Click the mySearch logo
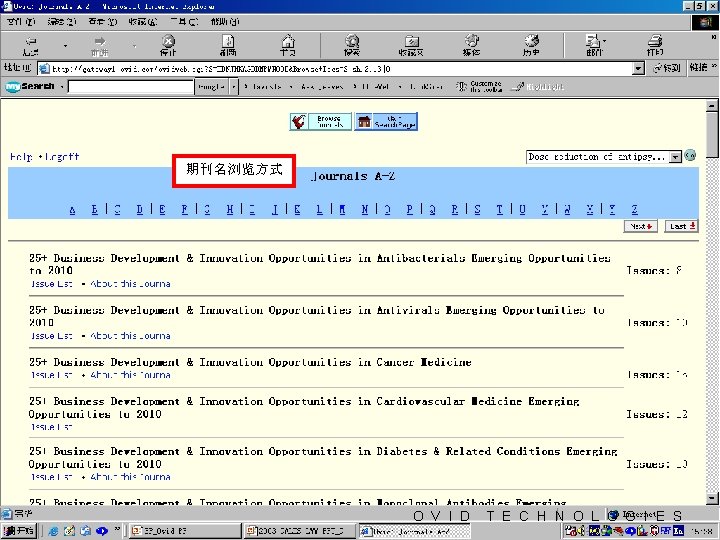The image size is (720, 540). coord(30,86)
